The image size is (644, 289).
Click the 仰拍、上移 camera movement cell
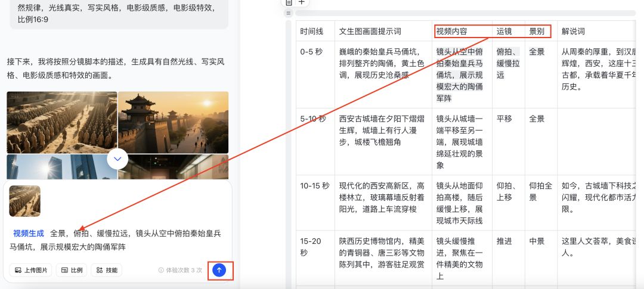509,203
